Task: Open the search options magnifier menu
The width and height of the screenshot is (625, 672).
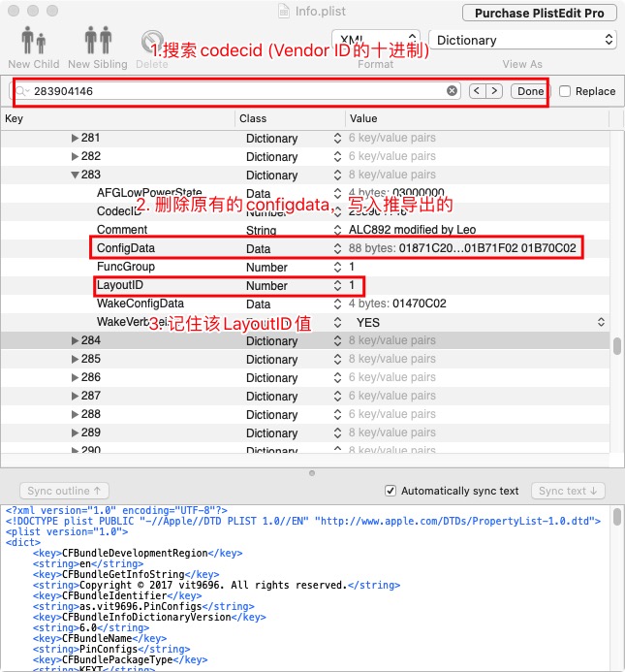Action: pyautogui.click(x=21, y=91)
